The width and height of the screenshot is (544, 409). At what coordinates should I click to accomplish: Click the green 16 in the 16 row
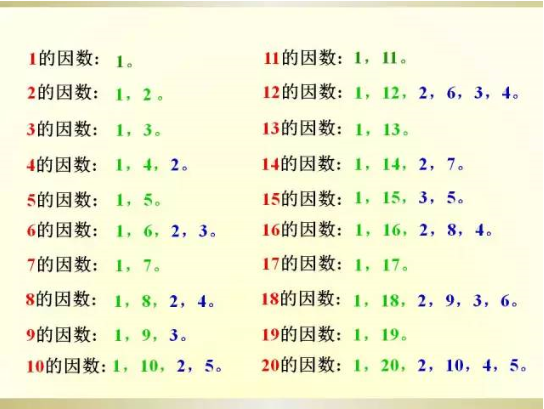pyautogui.click(x=391, y=230)
